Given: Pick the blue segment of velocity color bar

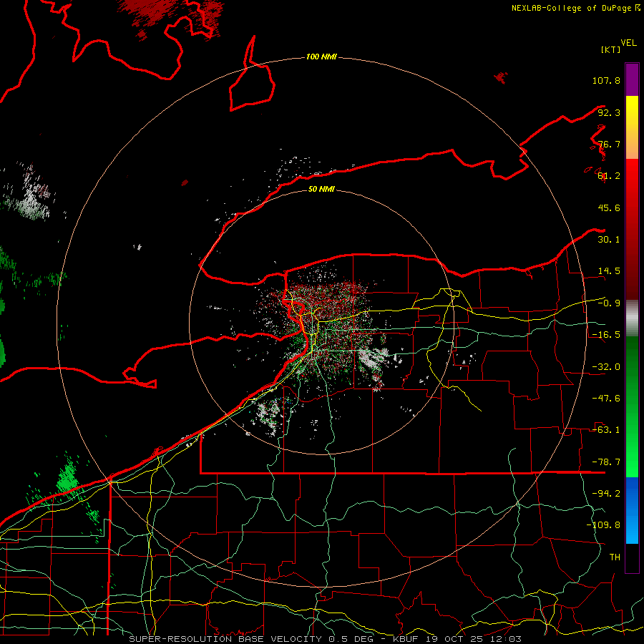Looking at the screenshot, I should point(632,510).
